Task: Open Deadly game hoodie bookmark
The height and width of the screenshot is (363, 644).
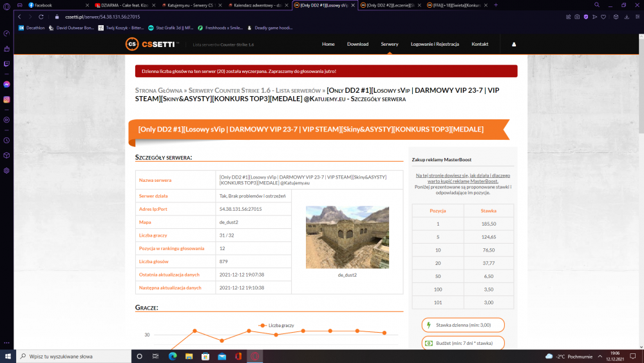Action: click(270, 28)
